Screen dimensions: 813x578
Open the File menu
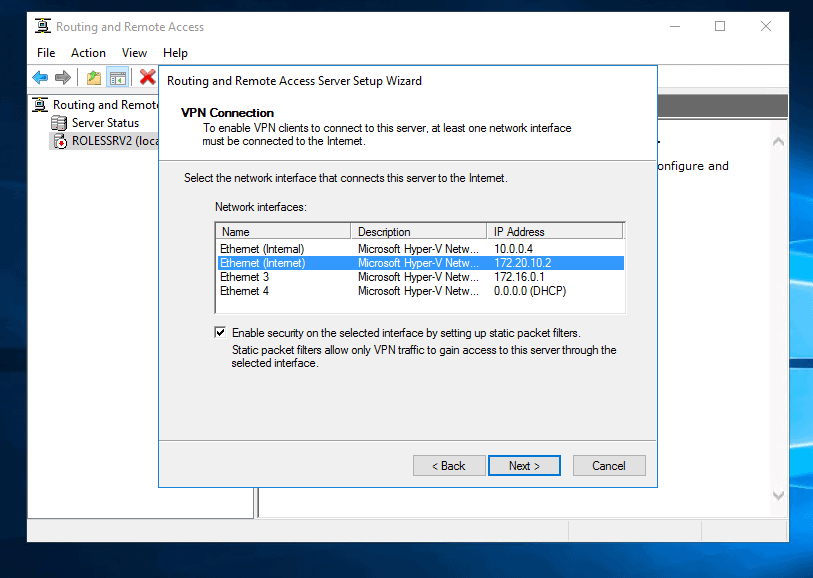[x=46, y=53]
